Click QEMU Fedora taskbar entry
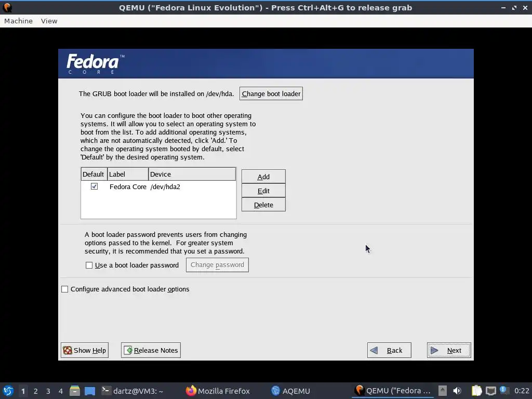The width and height of the screenshot is (532, 399). pos(393,391)
